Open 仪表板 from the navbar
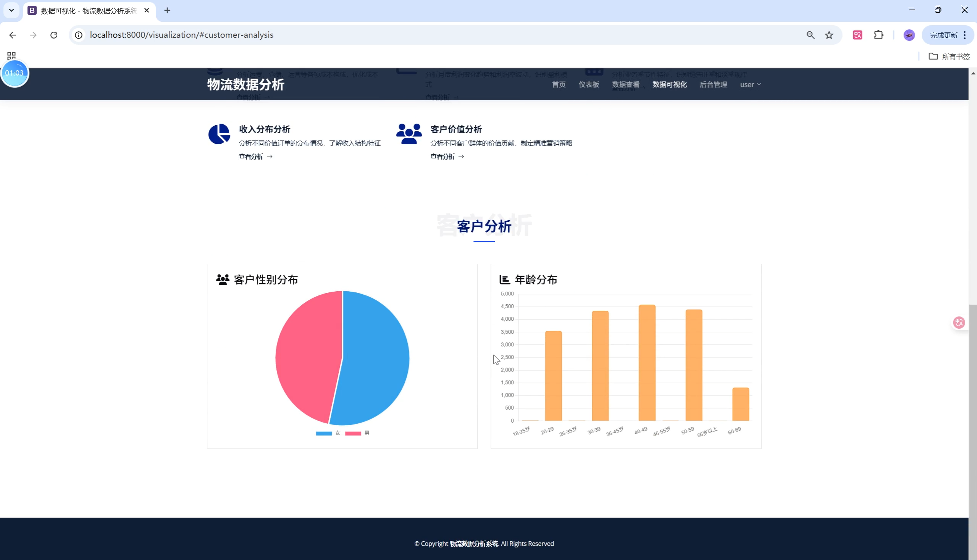The width and height of the screenshot is (977, 560). pos(589,85)
